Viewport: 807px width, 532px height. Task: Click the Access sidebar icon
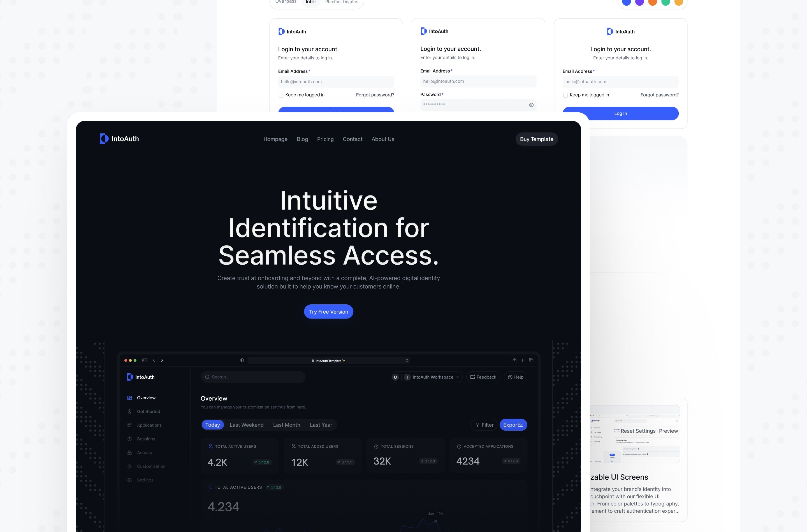pyautogui.click(x=130, y=452)
